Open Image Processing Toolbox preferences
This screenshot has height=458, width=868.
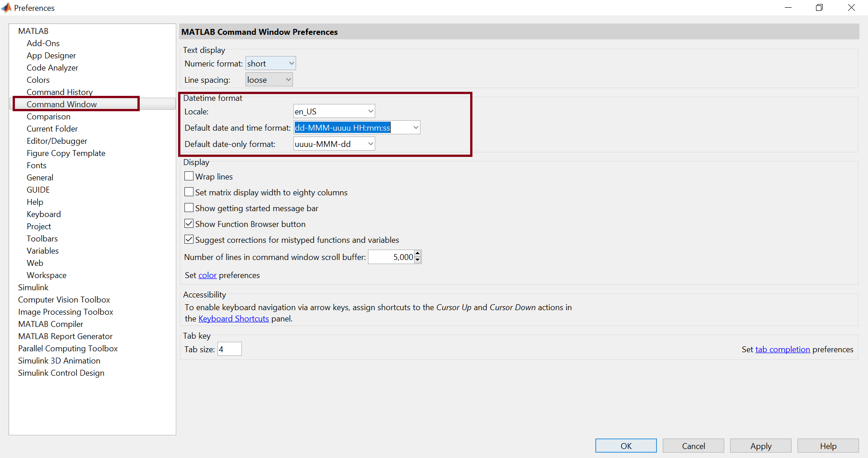tap(66, 312)
